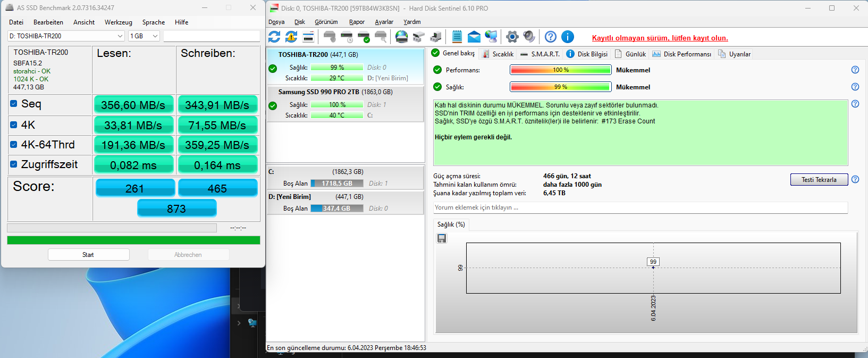
Task: Click the unregistered version registration link
Action: [x=660, y=38]
